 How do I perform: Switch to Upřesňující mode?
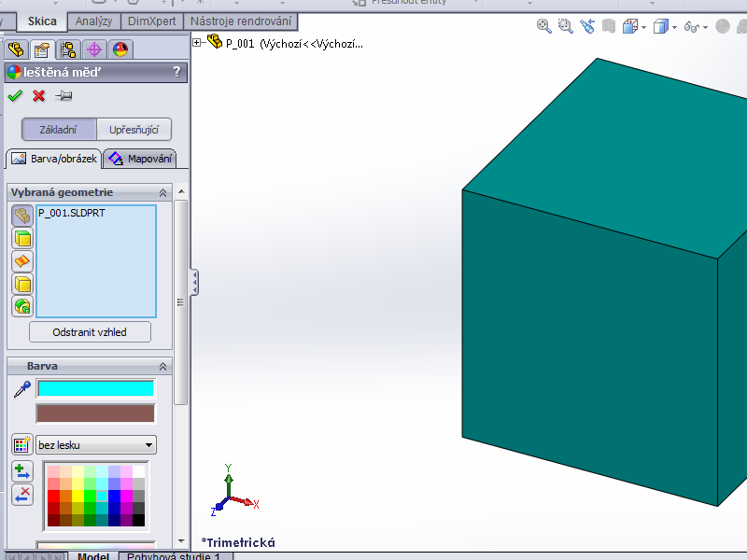coord(134,130)
